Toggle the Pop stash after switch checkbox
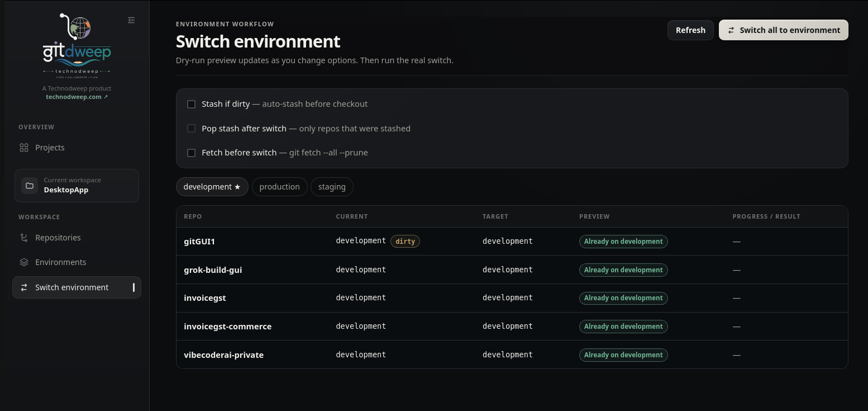The height and width of the screenshot is (411, 868). coord(191,129)
